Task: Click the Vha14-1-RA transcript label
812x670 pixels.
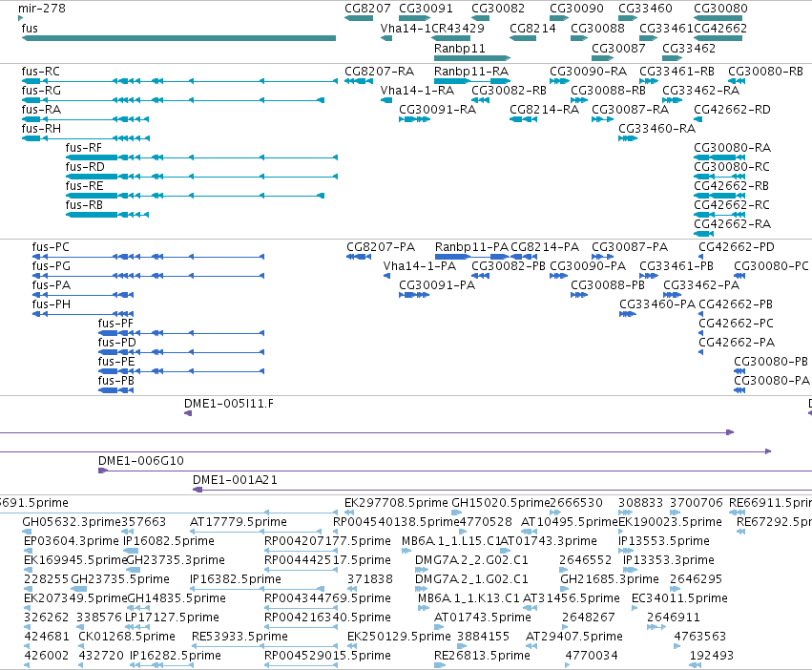Action: click(417, 90)
